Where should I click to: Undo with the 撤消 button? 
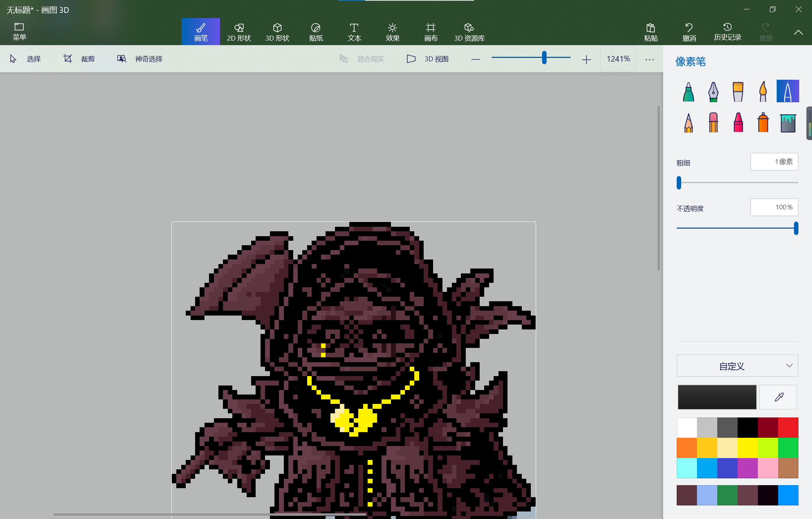689,32
